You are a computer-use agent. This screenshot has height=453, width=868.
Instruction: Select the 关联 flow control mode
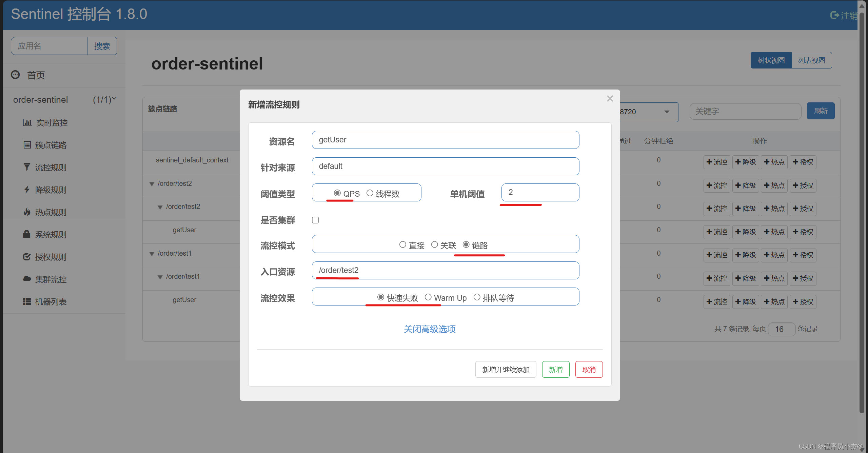(434, 244)
